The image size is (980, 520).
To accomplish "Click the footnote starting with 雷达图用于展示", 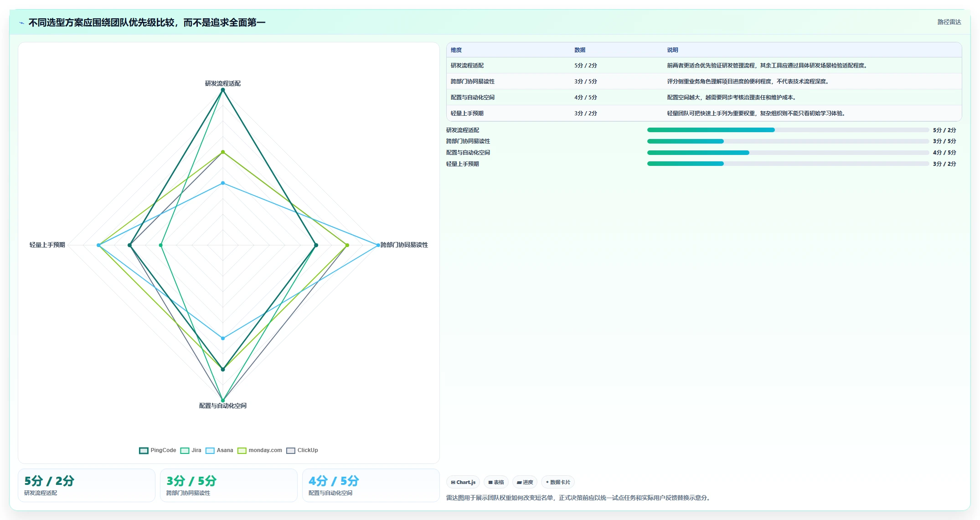I will tap(579, 498).
